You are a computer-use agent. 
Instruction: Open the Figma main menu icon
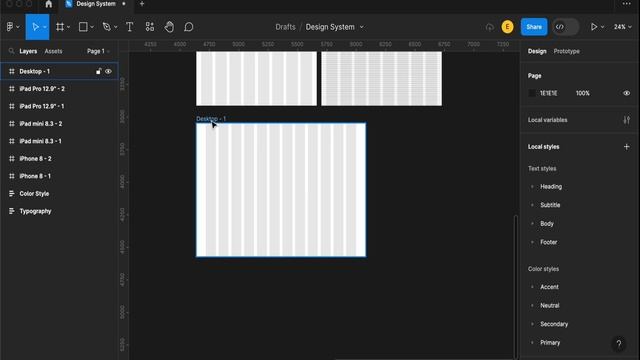point(10,27)
